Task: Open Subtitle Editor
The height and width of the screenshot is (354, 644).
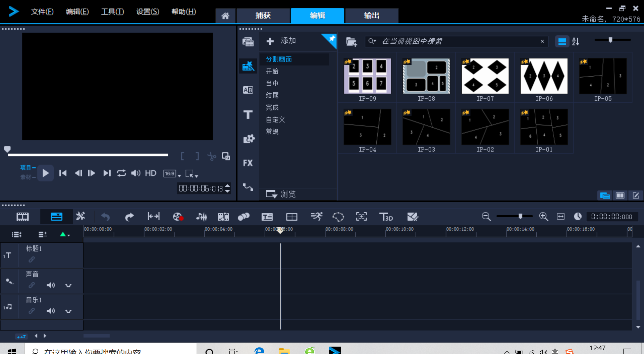Action: pos(267,217)
